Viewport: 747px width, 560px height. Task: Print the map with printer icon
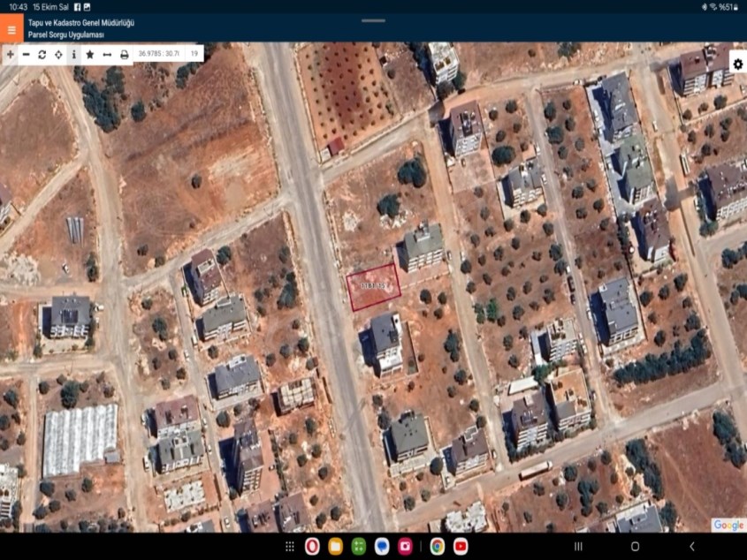tap(125, 55)
